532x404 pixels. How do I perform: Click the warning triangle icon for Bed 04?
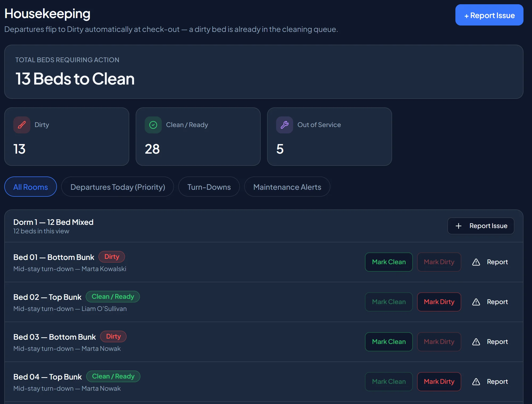[x=476, y=382]
